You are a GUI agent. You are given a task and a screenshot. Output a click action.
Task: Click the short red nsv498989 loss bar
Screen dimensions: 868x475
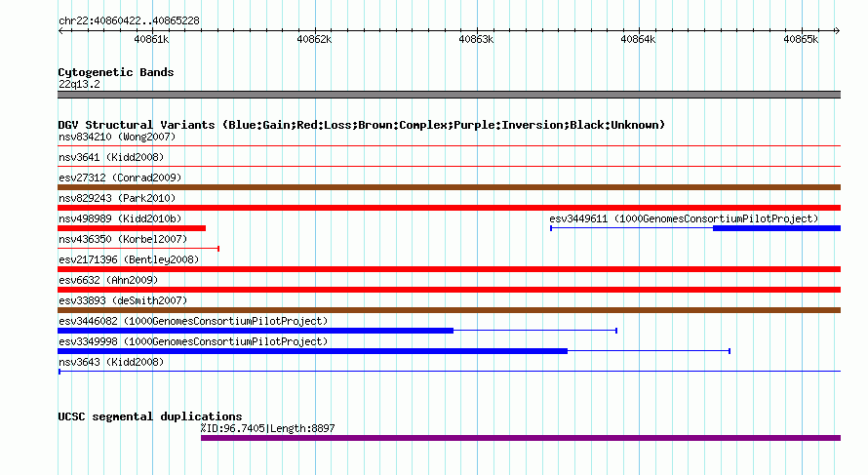point(132,228)
